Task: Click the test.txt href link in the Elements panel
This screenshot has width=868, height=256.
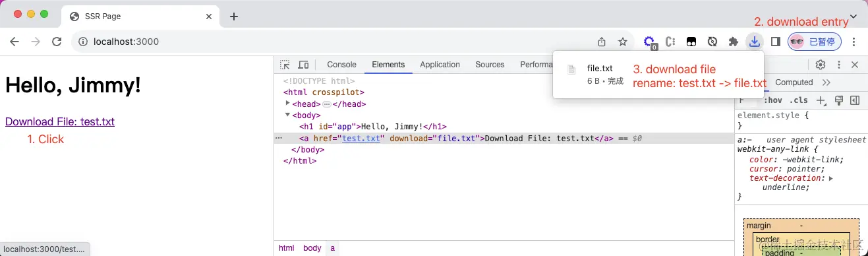Action: click(362, 139)
